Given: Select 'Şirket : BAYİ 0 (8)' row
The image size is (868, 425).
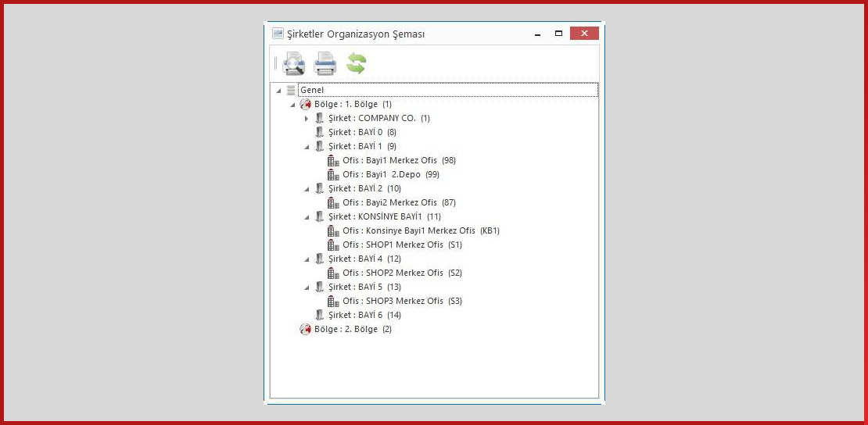Looking at the screenshot, I should [362, 132].
